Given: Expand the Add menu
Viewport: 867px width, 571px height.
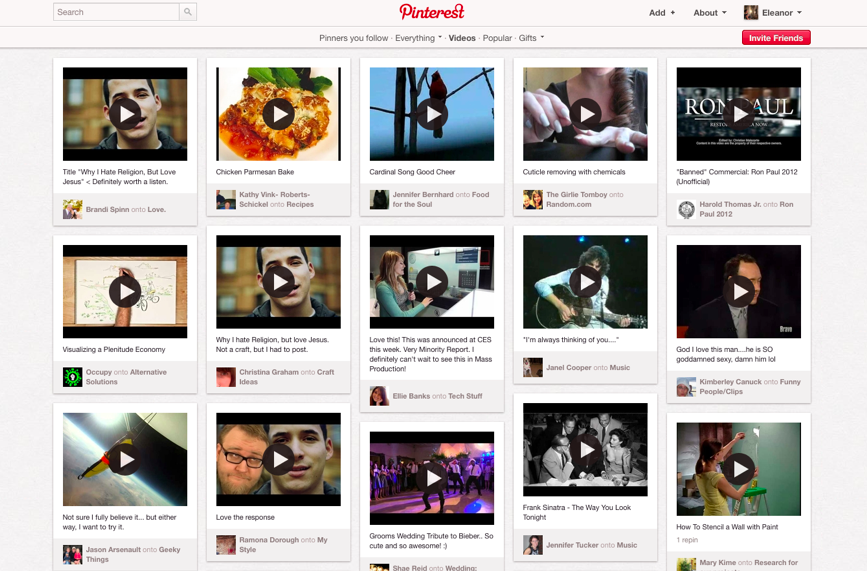Looking at the screenshot, I should coord(662,13).
